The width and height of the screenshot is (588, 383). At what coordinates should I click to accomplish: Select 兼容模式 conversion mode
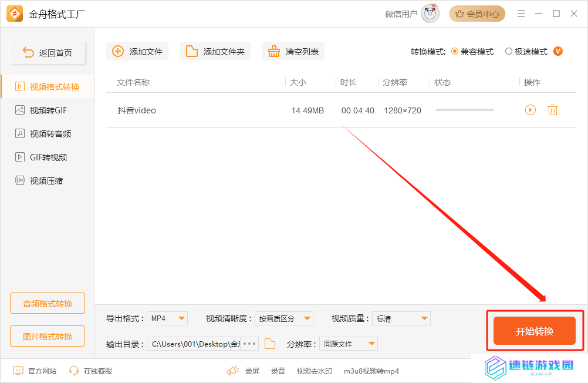click(472, 52)
